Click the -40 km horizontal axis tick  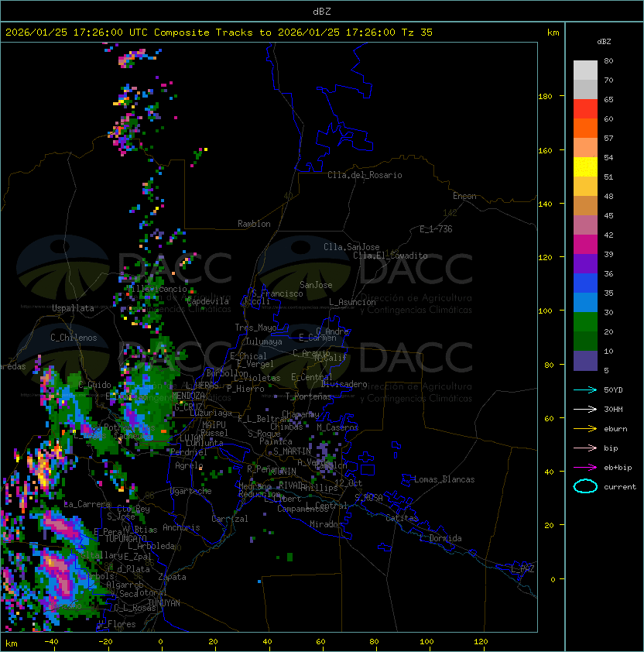(51, 642)
